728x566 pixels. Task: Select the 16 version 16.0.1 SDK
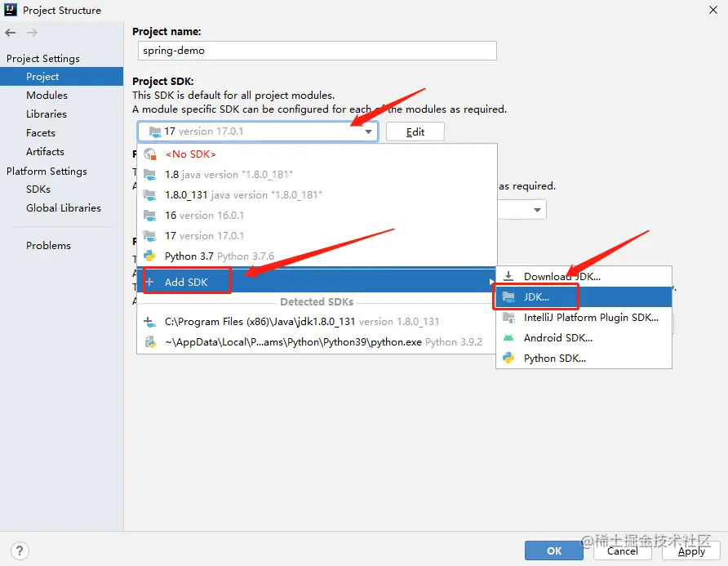pyautogui.click(x=317, y=216)
